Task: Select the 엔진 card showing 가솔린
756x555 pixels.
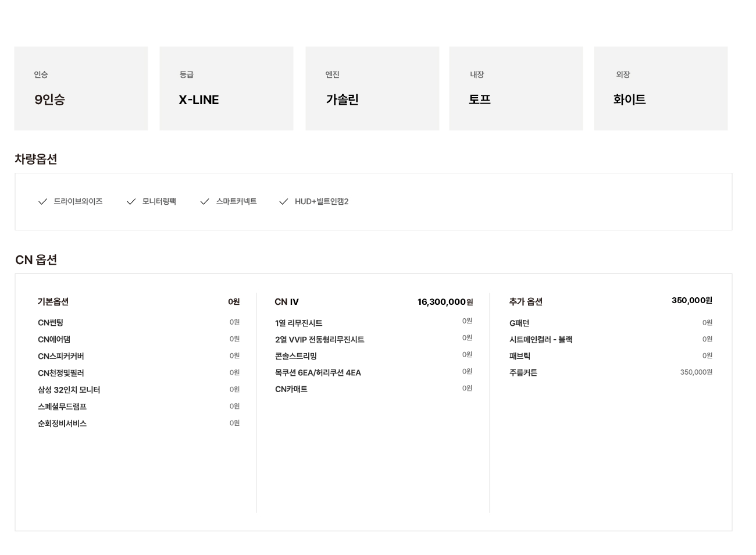Action: 372,88
